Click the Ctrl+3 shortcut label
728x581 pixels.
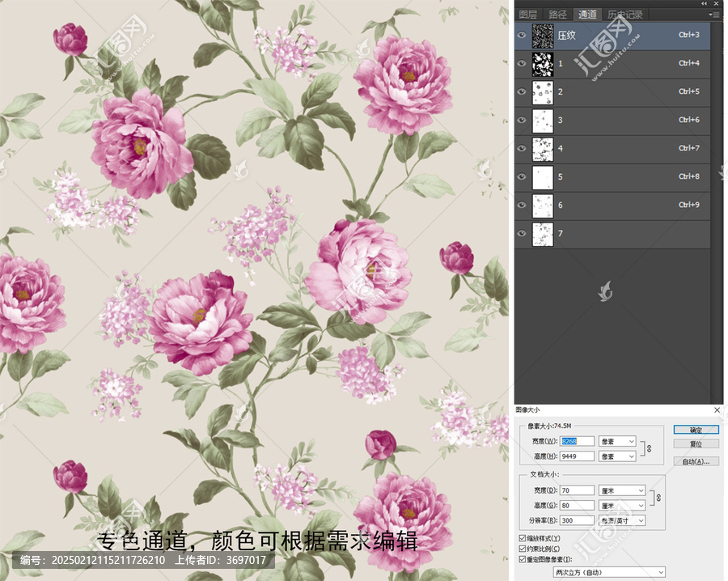(x=689, y=35)
